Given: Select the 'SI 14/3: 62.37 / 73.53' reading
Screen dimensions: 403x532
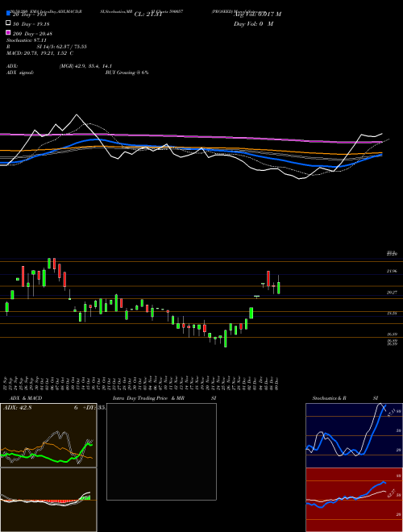Looking at the screenshot, I should [x=62, y=47].
